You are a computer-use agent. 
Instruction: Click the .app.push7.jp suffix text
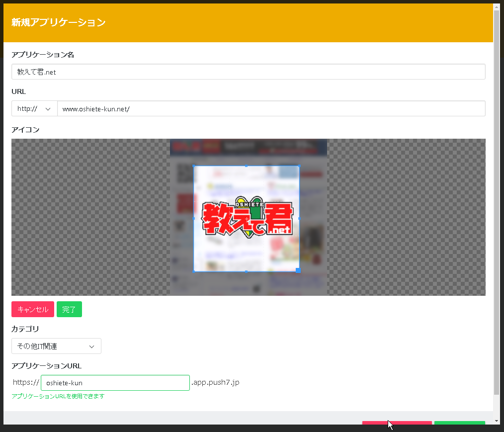(x=215, y=382)
